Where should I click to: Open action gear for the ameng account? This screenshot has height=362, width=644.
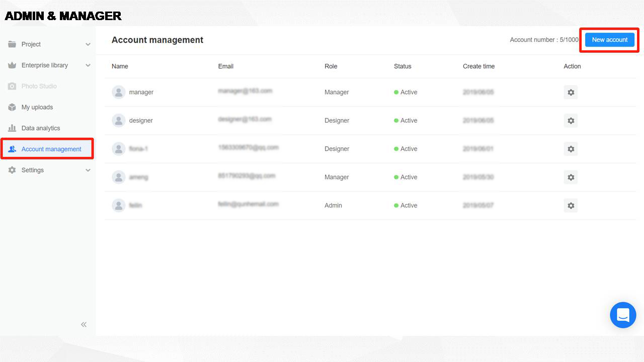[x=571, y=177]
